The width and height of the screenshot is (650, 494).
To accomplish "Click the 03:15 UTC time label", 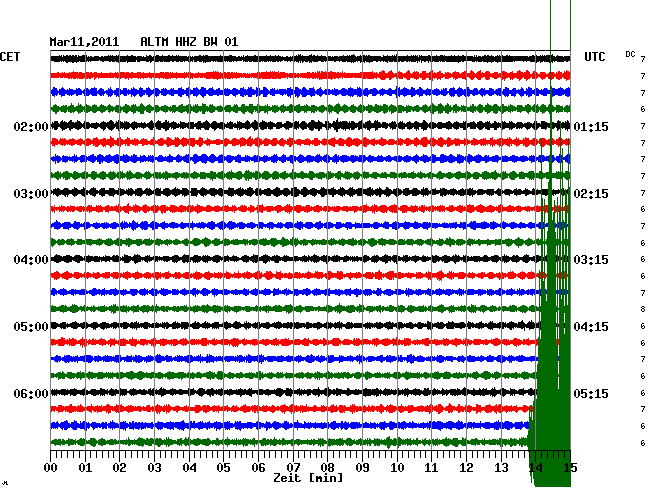I will (x=591, y=260).
